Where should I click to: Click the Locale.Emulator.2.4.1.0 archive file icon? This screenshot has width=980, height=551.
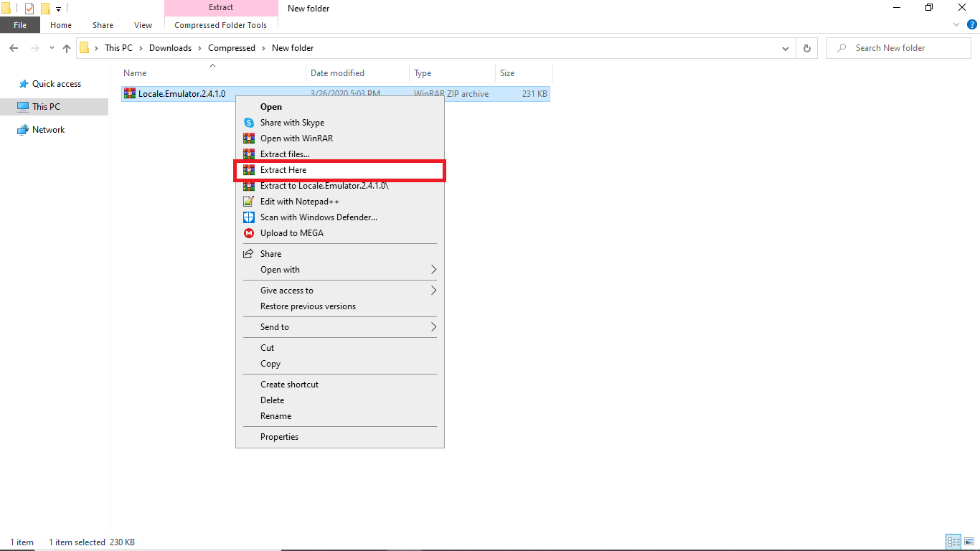[x=130, y=93]
